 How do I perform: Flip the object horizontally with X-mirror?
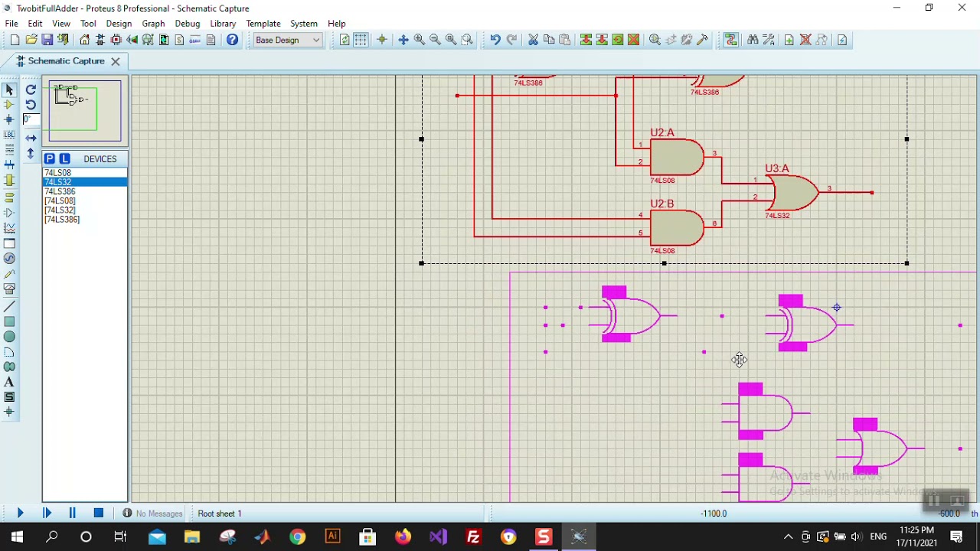31,139
